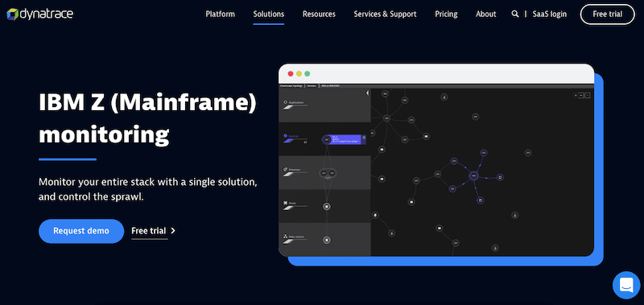Click the arrow beside the Free trial link
The width and height of the screenshot is (644, 305).
point(173,231)
